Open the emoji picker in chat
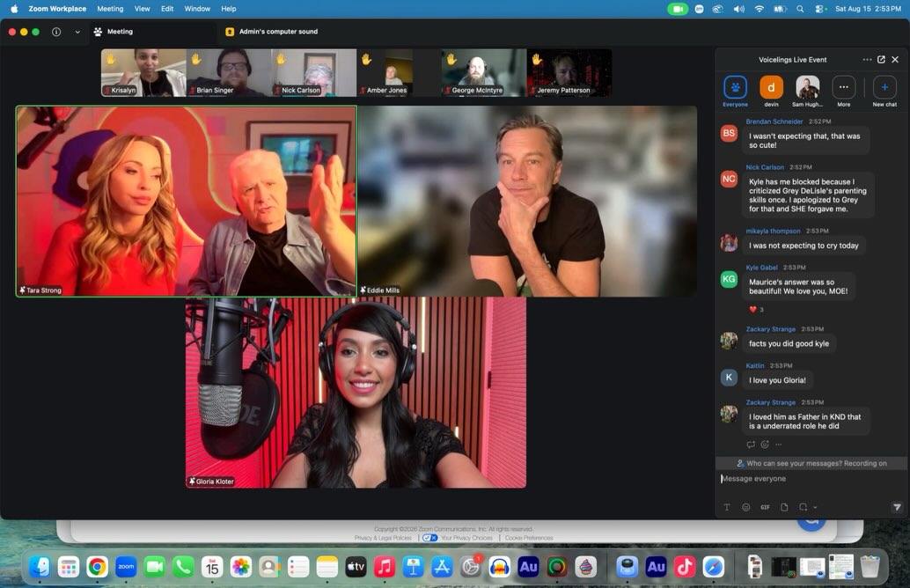910x588 pixels. [745, 507]
